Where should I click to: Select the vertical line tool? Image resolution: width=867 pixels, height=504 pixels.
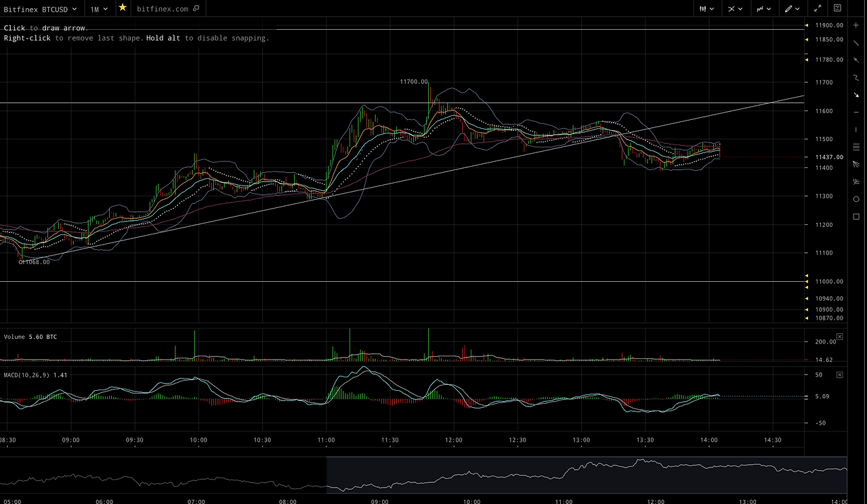pos(856,129)
